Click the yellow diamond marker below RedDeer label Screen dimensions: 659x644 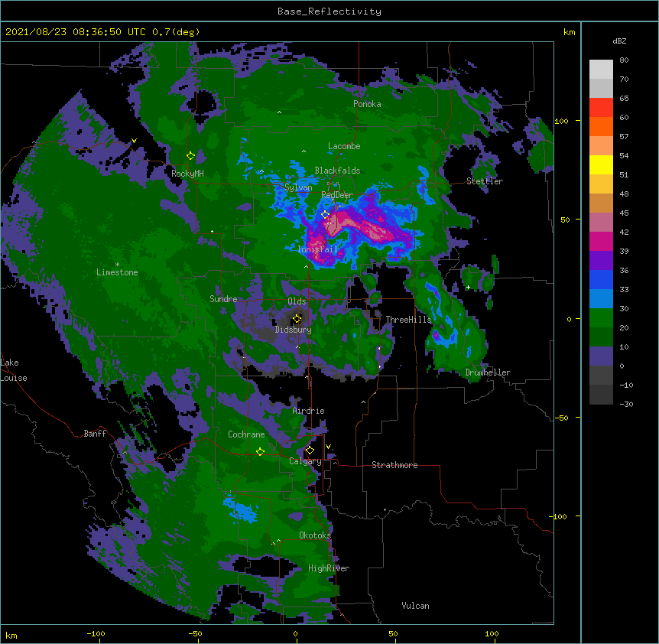point(325,215)
